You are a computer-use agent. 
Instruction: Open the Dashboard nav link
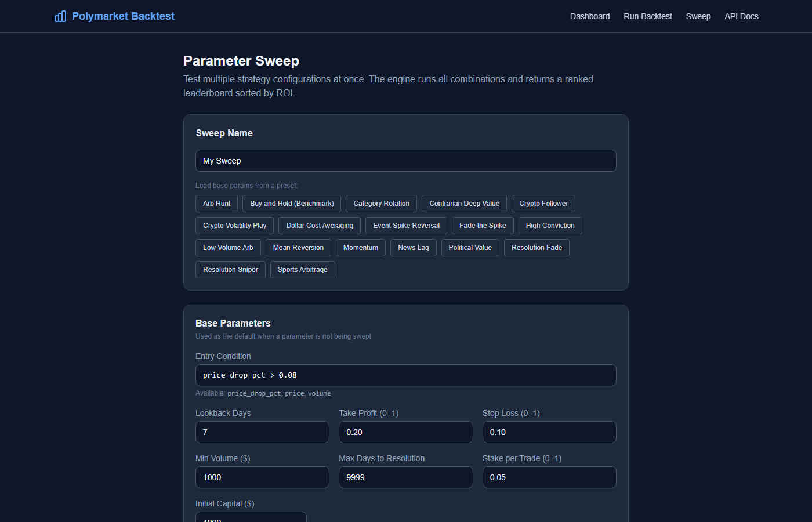tap(590, 16)
